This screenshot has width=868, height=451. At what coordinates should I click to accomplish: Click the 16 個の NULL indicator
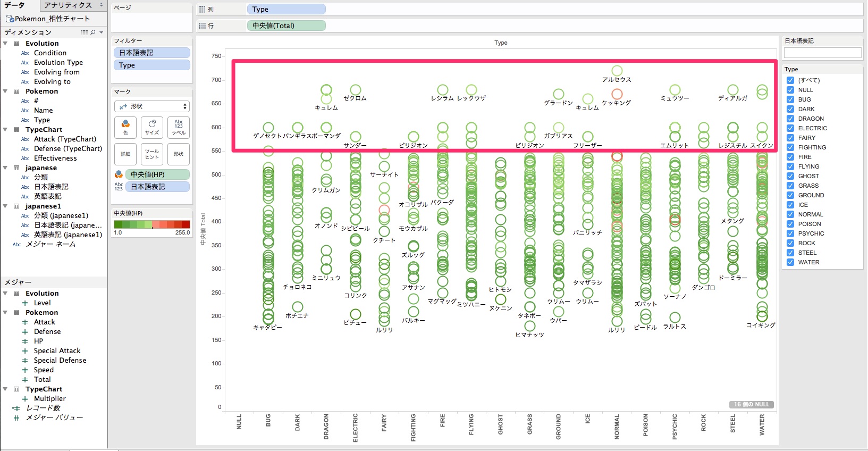[751, 405]
